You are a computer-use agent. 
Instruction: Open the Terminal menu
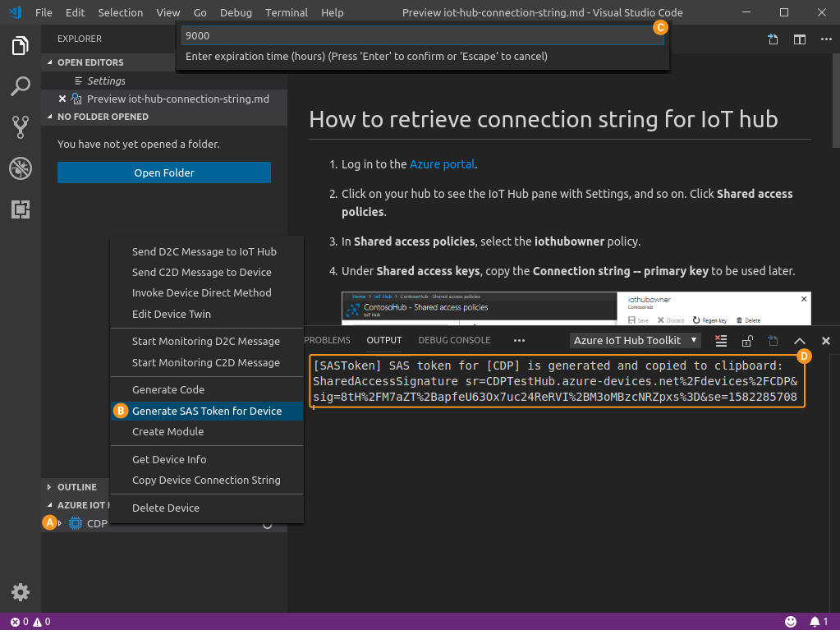(x=287, y=13)
